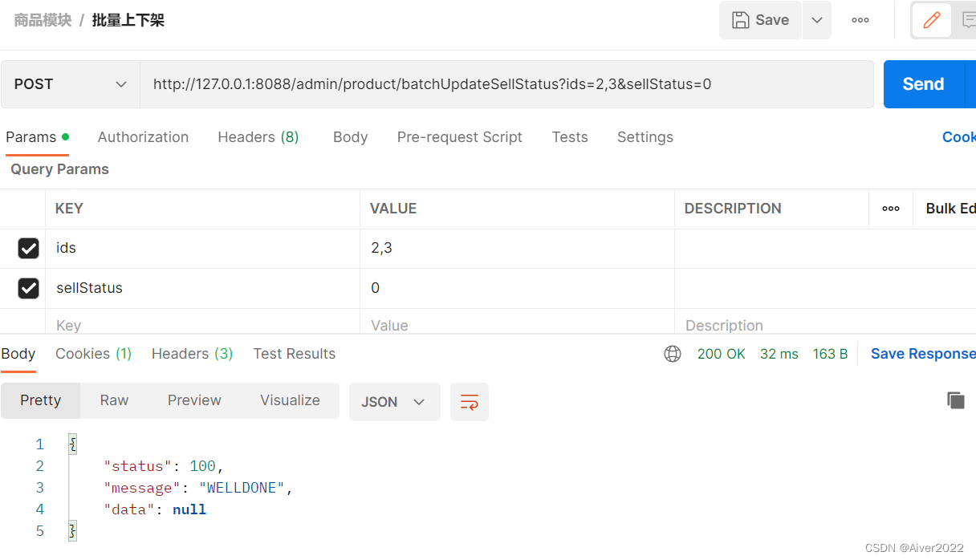Screen dimensions: 976x560
Task: Click Save Response
Action: tap(923, 354)
